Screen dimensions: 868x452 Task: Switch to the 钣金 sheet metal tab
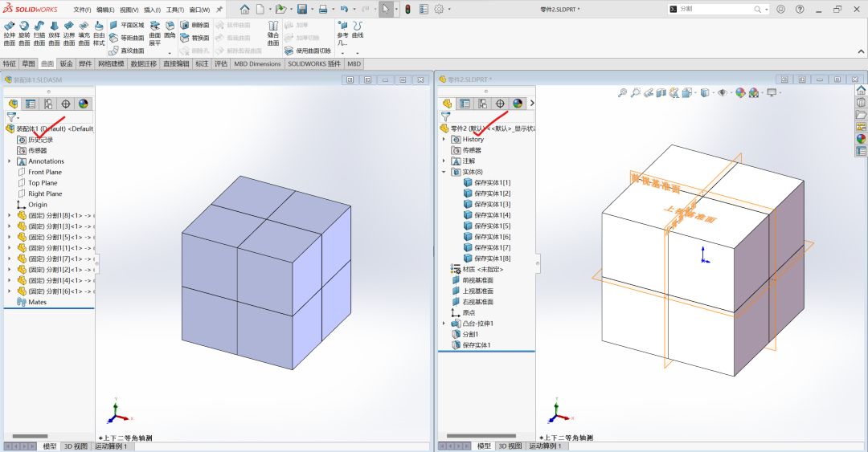(x=66, y=63)
